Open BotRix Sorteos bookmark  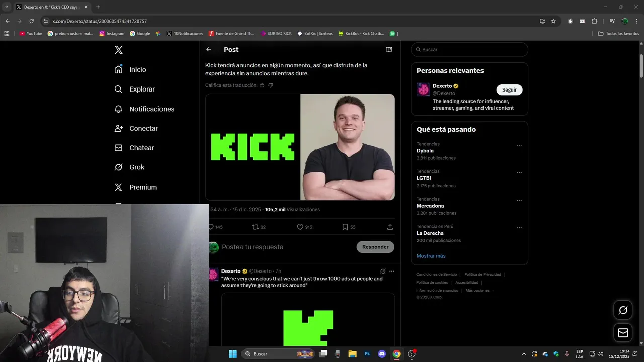[x=315, y=34]
